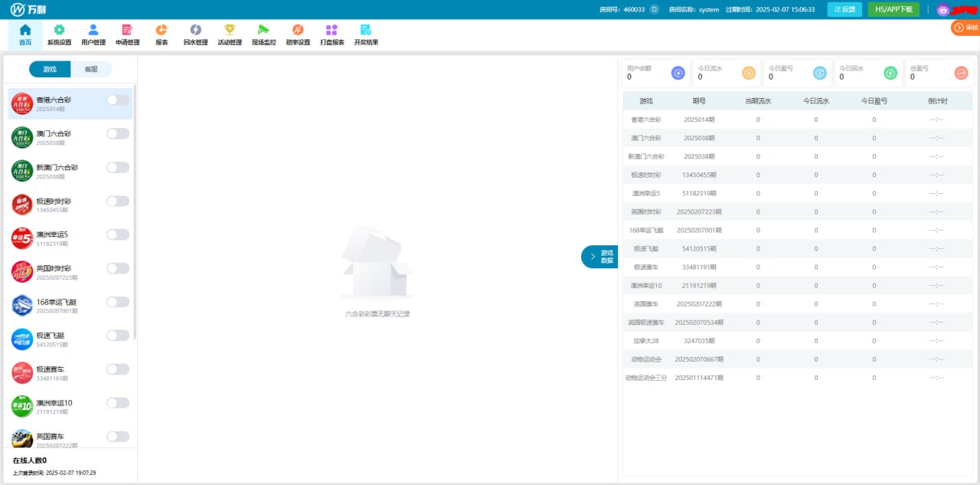Toggle the 极速时时彩 switch
The height and width of the screenshot is (485, 980).
118,201
